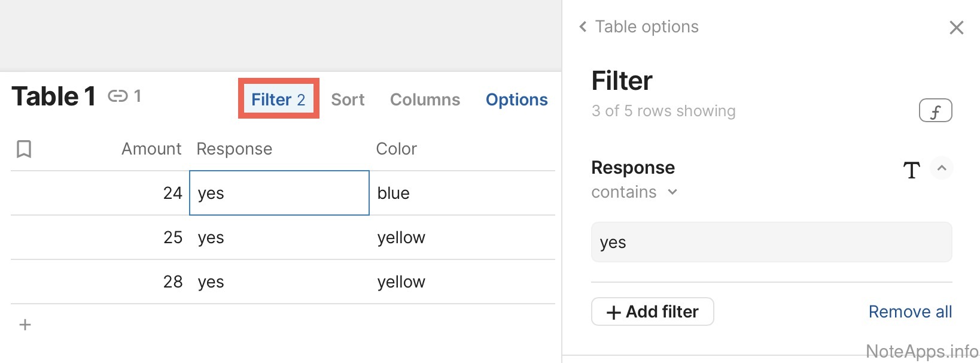Screen dimensions: 980x363
Task: Open the Filter tab
Action: pyautogui.click(x=278, y=99)
